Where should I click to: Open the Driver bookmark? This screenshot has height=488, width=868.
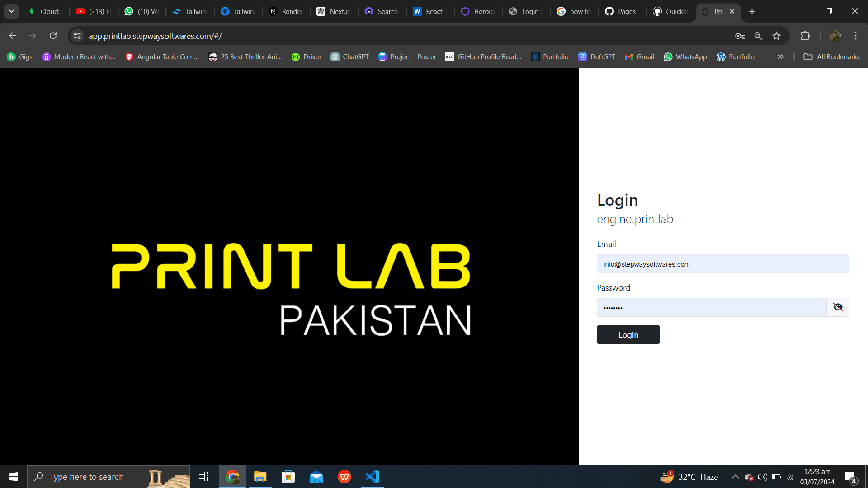click(x=307, y=56)
